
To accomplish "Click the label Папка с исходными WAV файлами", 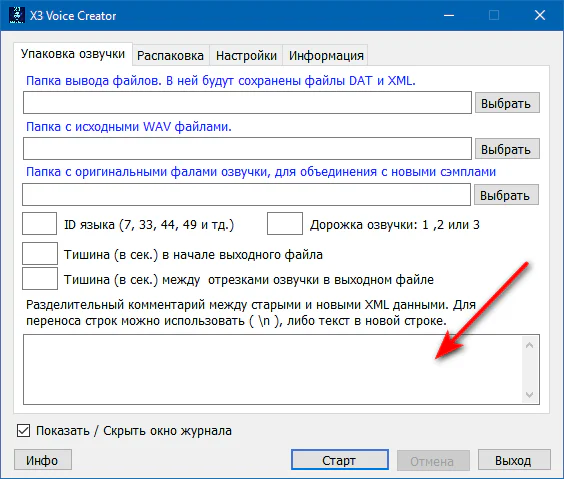I will click(x=129, y=127).
